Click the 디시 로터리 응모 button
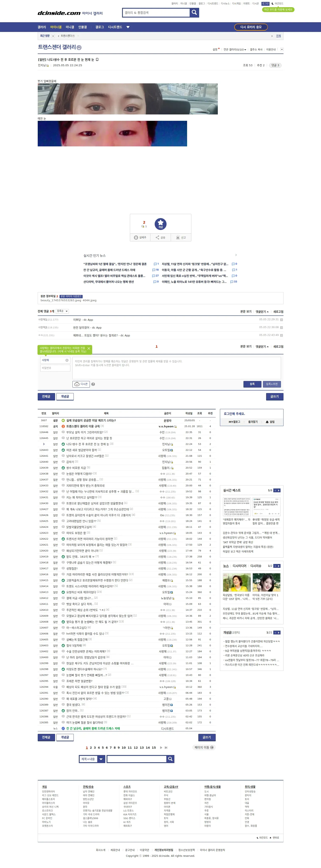 point(251,27)
